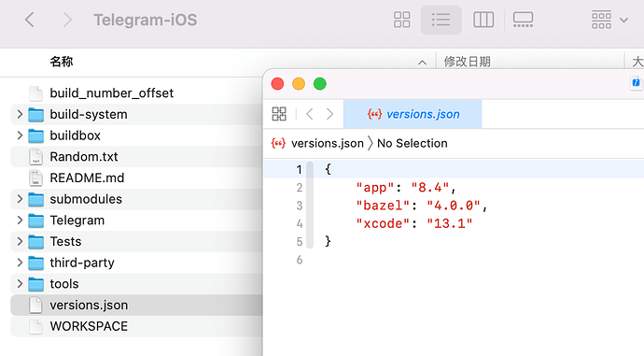The width and height of the screenshot is (644, 356).
Task: Click the third-party folder icon
Action: 36,263
